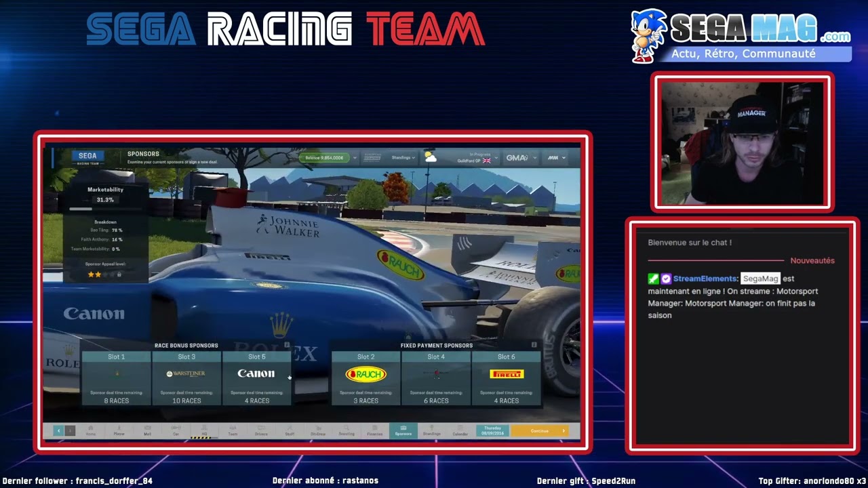
Task: Open the Car icon in bottom bar
Action: pos(176,431)
